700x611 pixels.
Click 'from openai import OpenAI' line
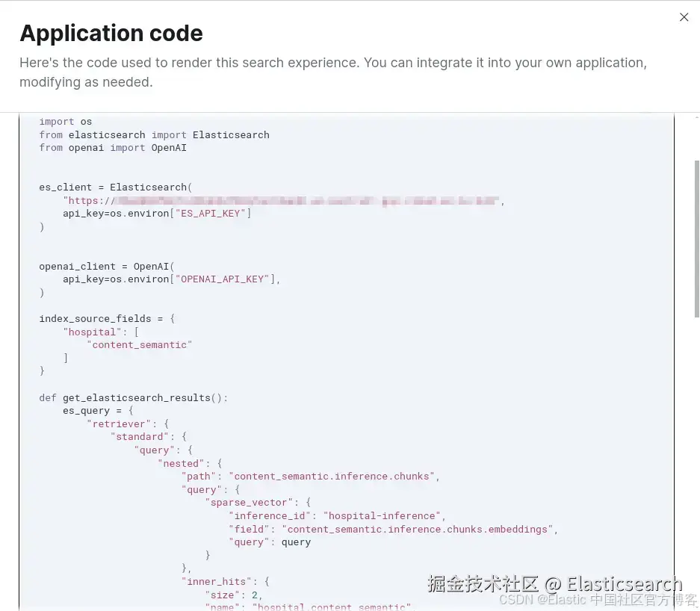[113, 148]
